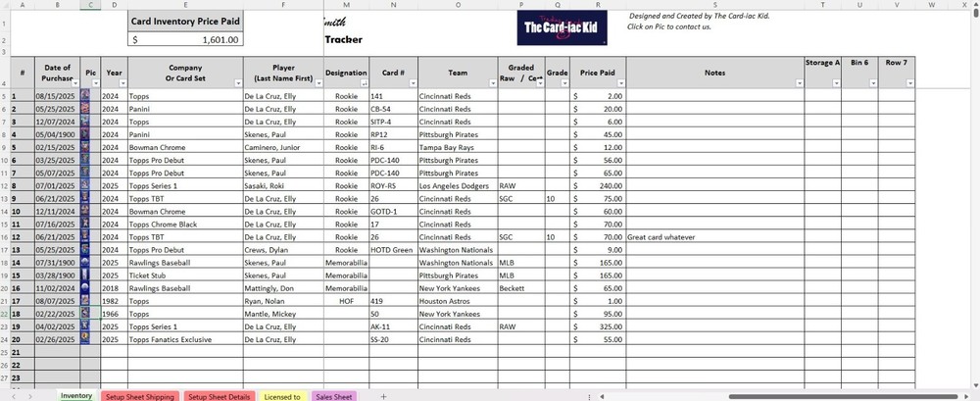This screenshot has width=980, height=401.
Task: Select card number cell 'ROY-RS'
Action: (393, 186)
